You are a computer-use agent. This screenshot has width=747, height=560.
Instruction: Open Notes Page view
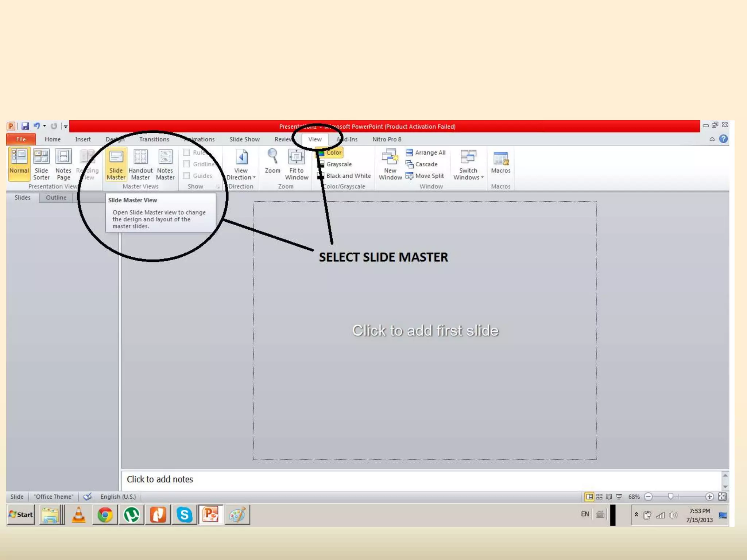(x=63, y=164)
